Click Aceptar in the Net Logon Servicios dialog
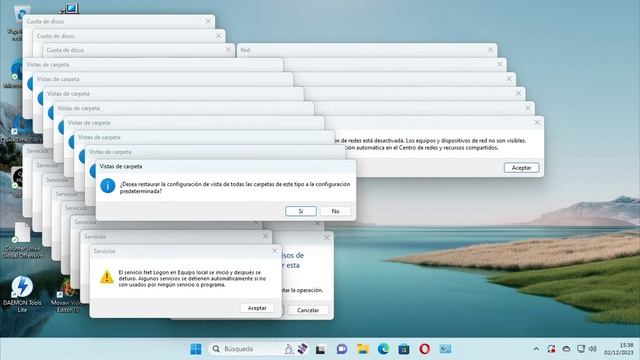 (257, 308)
